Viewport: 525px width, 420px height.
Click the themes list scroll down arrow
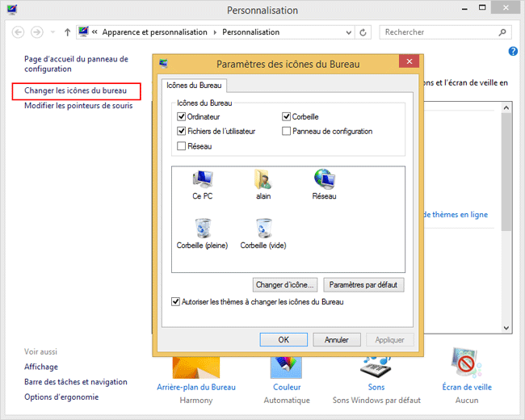[506, 328]
